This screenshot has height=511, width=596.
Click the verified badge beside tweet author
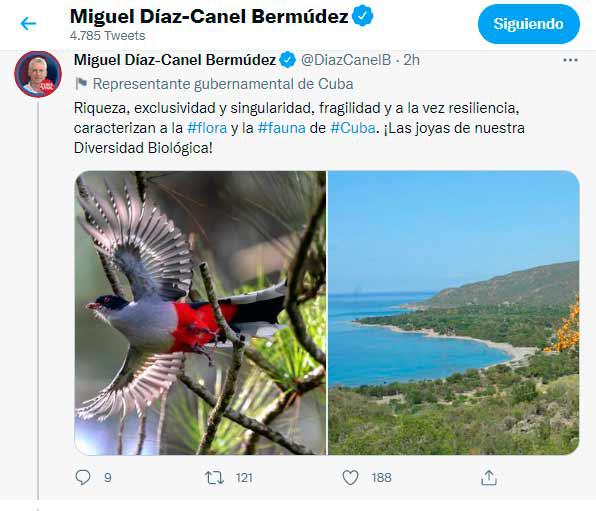pyautogui.click(x=288, y=60)
